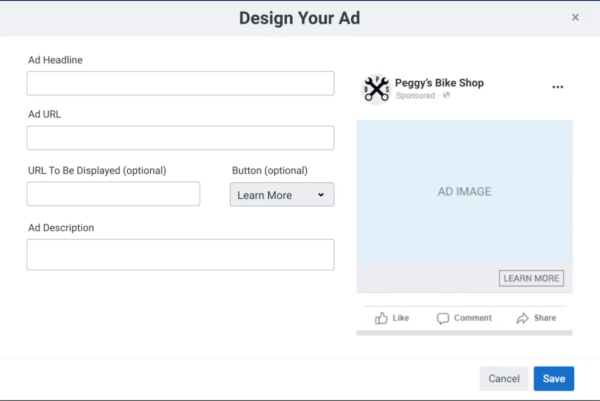Click the LEARN MORE preview button
This screenshot has width=600, height=401.
pyautogui.click(x=531, y=278)
